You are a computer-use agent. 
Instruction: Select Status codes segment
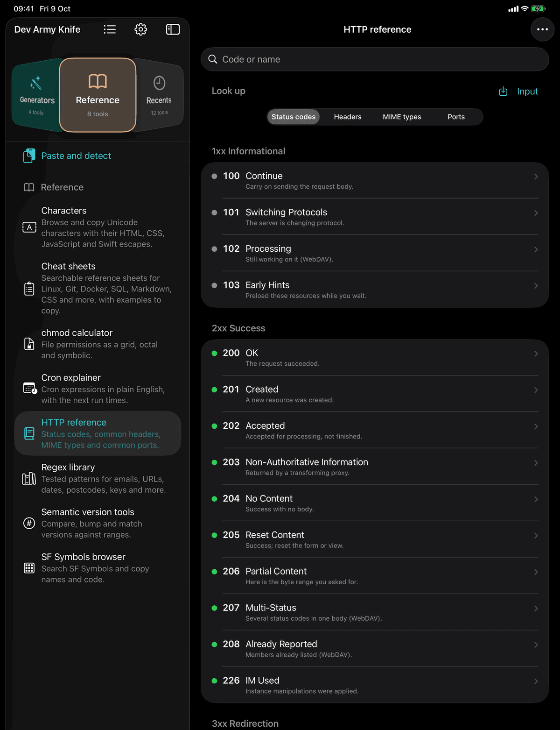pyautogui.click(x=294, y=117)
